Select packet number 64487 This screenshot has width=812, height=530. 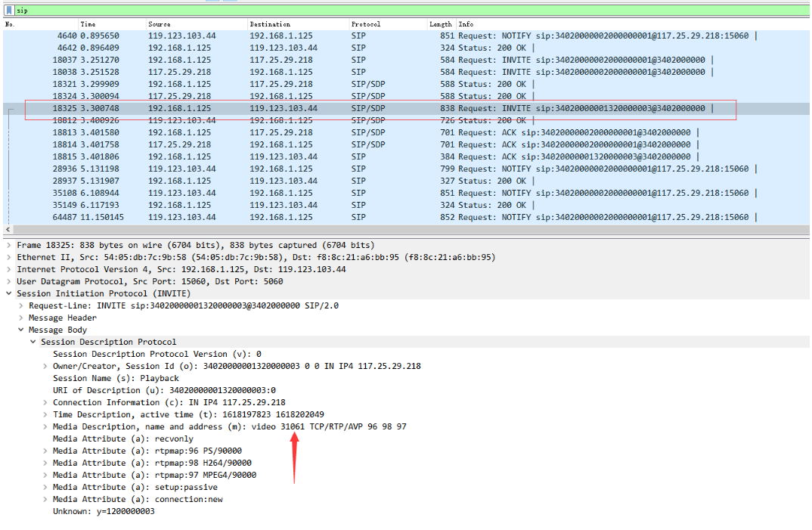[x=406, y=217]
